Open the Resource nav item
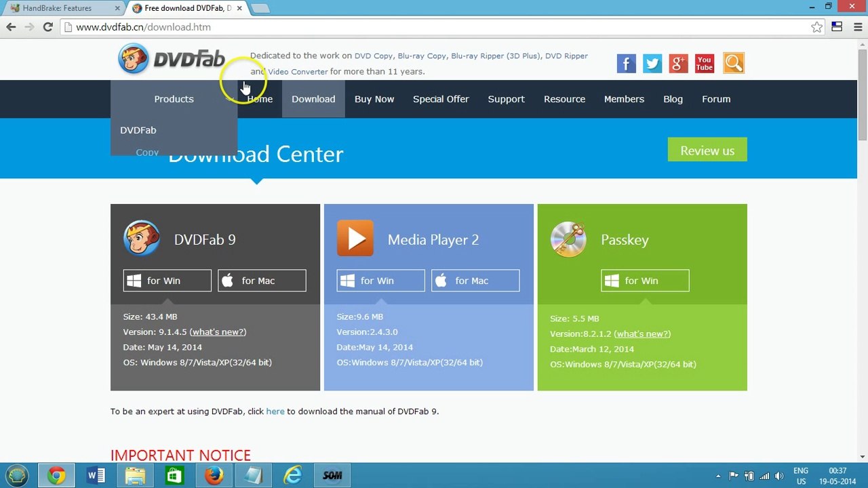Screen dimensions: 868x488 point(564,99)
